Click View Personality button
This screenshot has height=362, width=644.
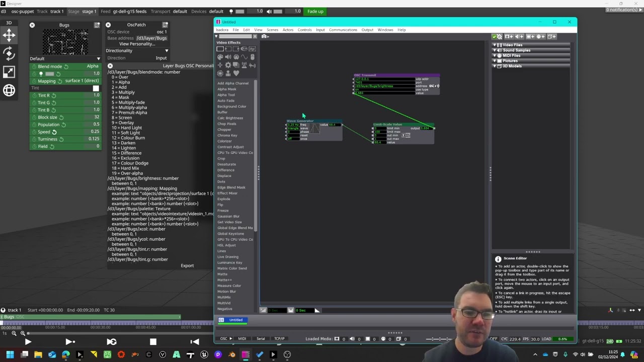137,44
